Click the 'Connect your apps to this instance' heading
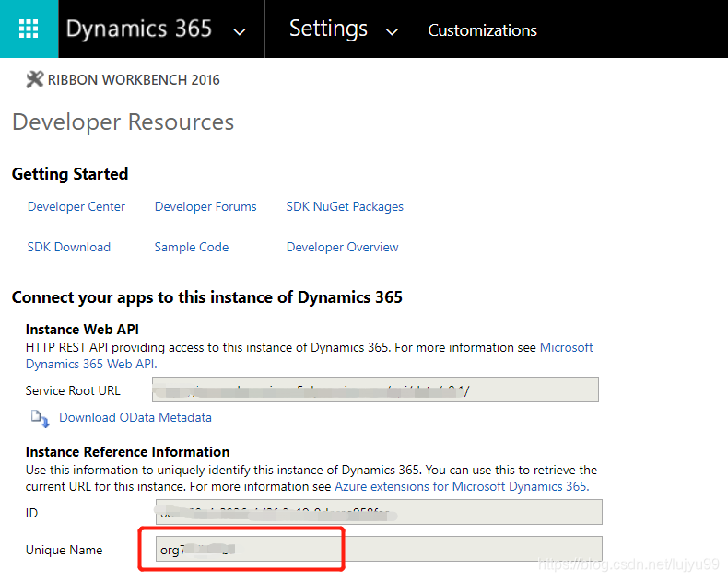This screenshot has width=728, height=581. [207, 297]
